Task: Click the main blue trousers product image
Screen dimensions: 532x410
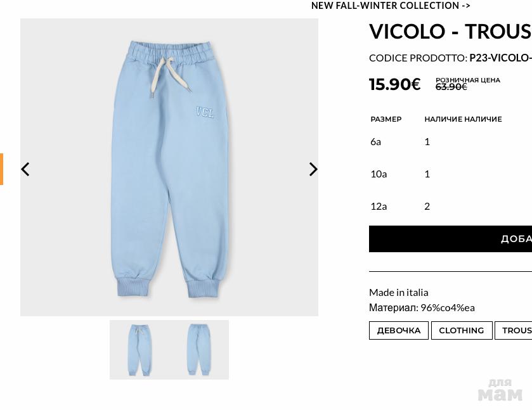Action: tap(169, 167)
